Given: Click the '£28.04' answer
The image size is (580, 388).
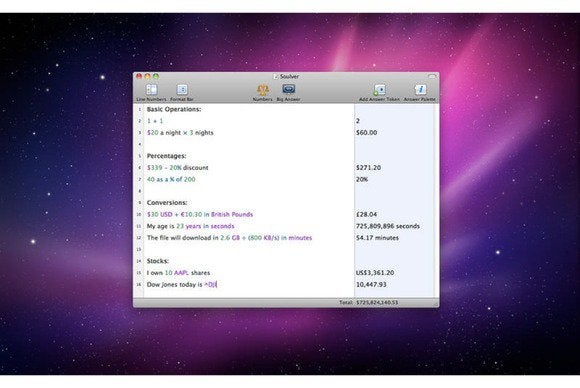Looking at the screenshot, I should [367, 214].
